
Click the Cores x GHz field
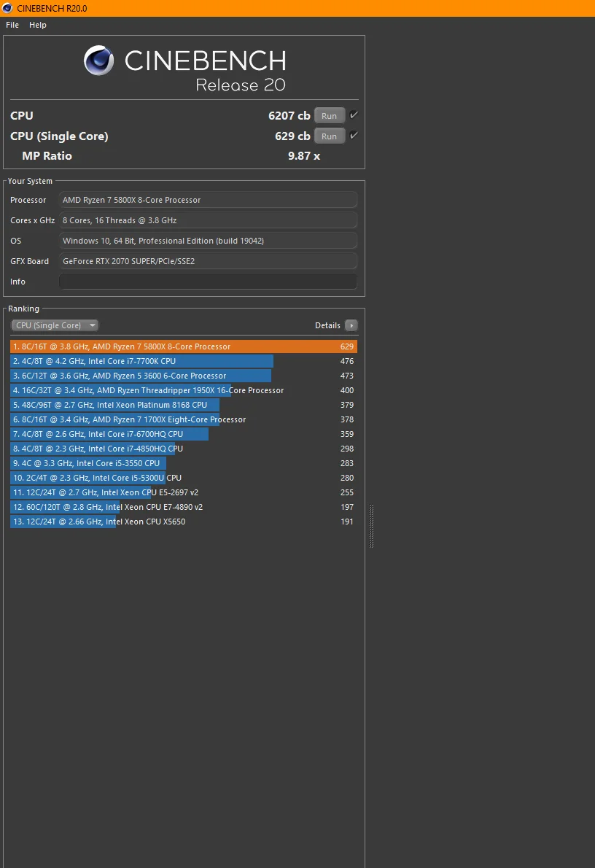[x=208, y=220]
